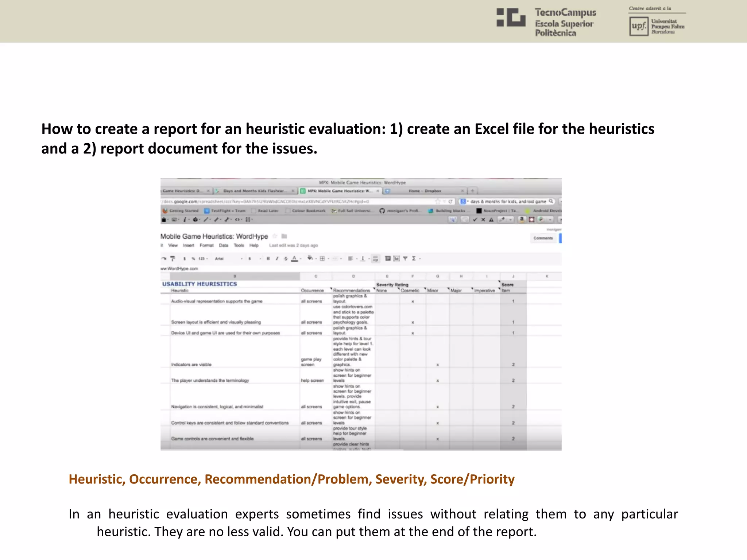Open the fill color bucket
The height and width of the screenshot is (560, 747).
pyautogui.click(x=310, y=258)
